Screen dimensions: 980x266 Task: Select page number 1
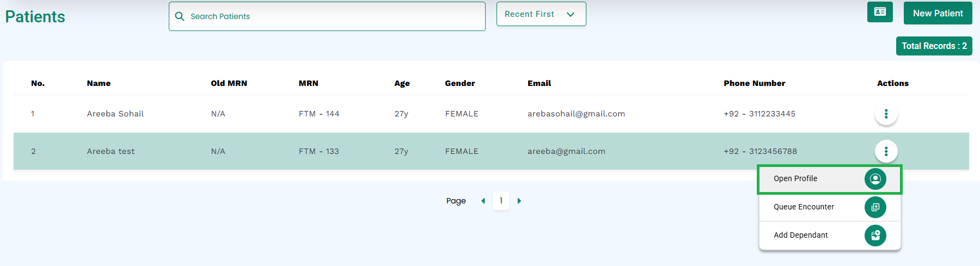(501, 201)
